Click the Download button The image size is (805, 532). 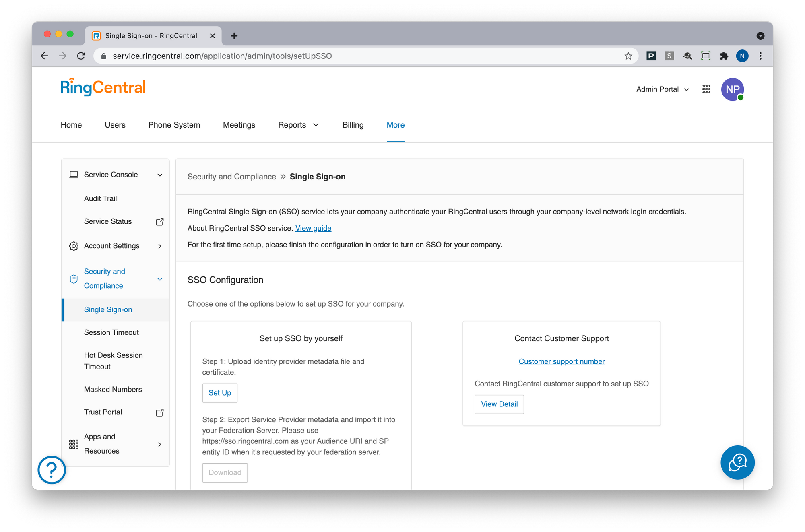coord(225,472)
